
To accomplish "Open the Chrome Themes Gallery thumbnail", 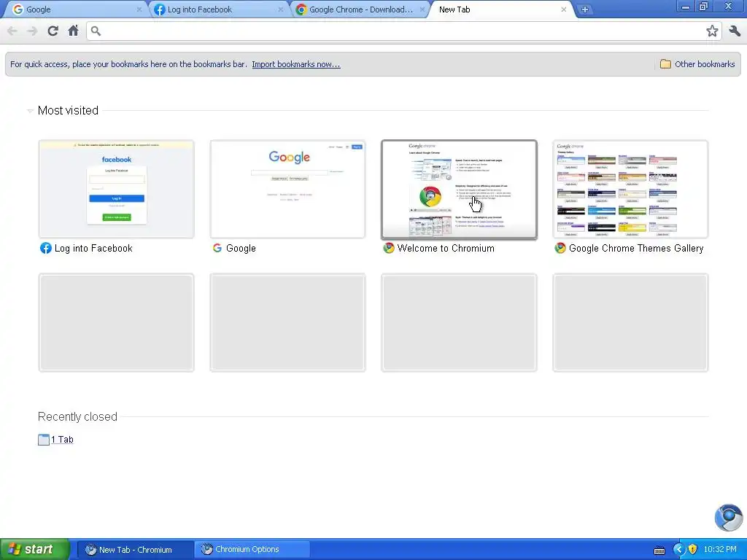I will click(630, 189).
